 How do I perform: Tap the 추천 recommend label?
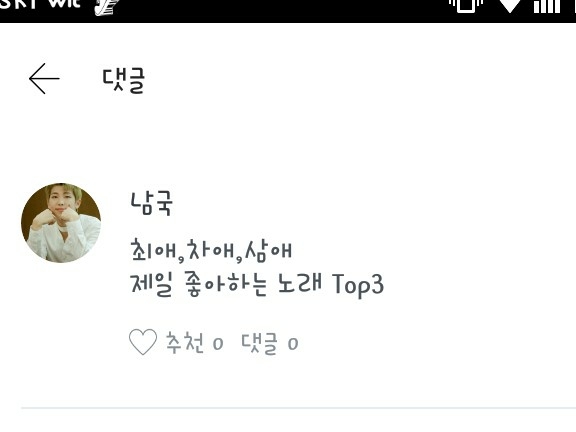point(185,342)
